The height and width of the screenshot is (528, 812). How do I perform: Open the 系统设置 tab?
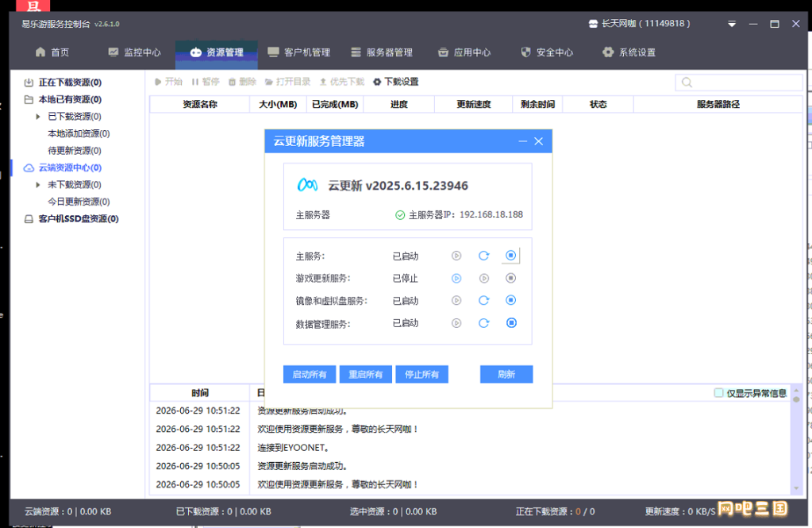629,52
